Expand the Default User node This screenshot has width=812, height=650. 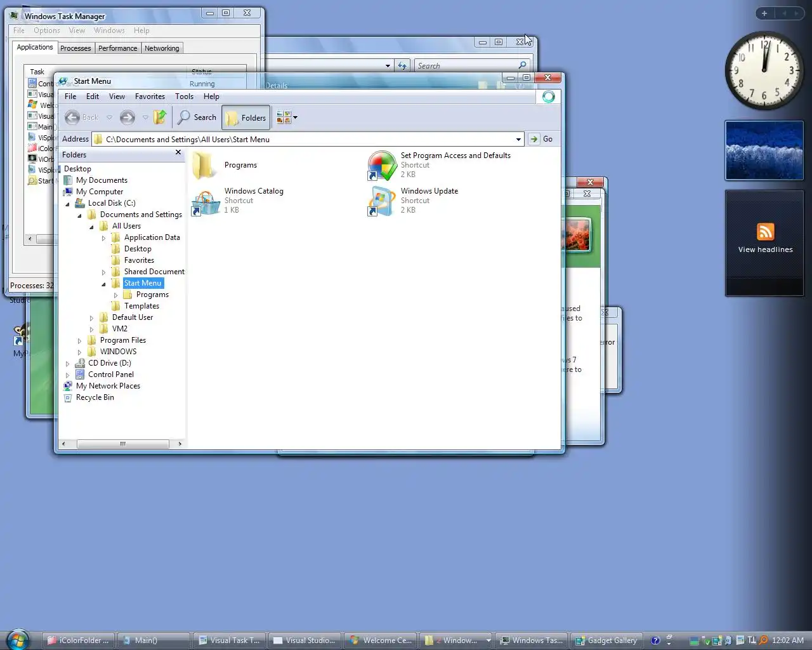pos(91,318)
